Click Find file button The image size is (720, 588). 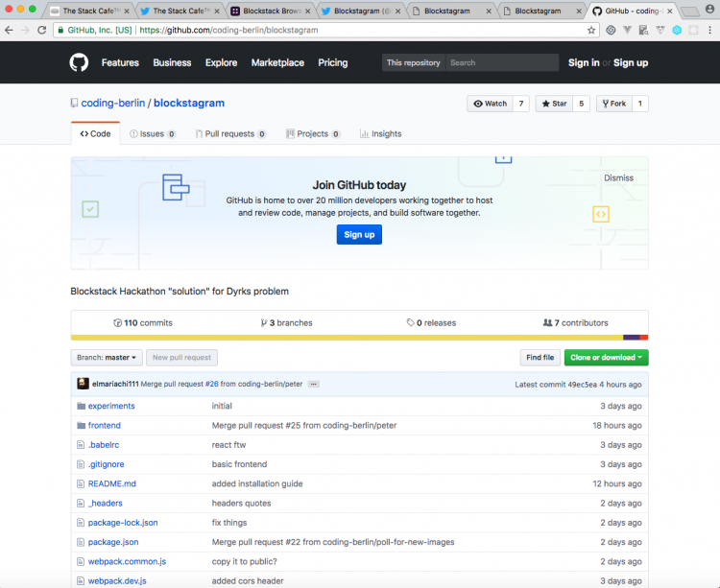click(540, 358)
